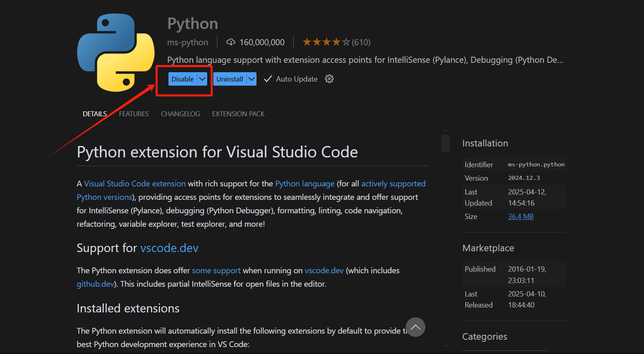
Task: Click the Python extension logo
Action: [x=116, y=52]
